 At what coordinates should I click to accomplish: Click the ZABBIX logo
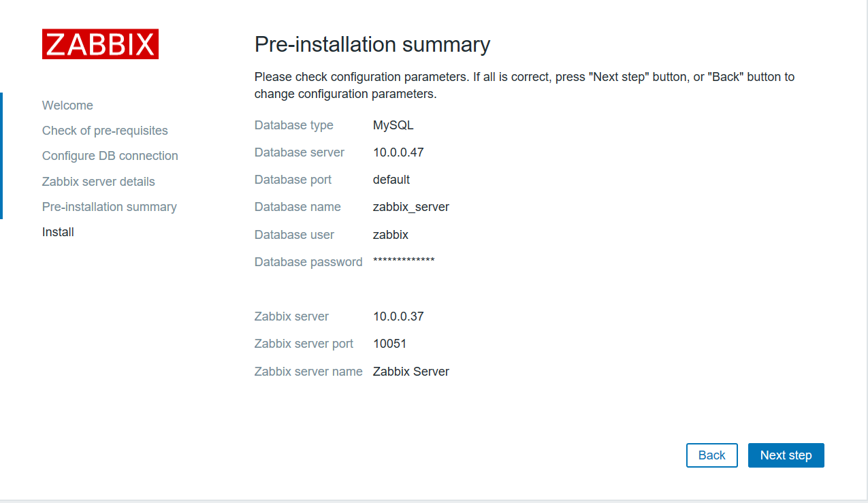(100, 44)
